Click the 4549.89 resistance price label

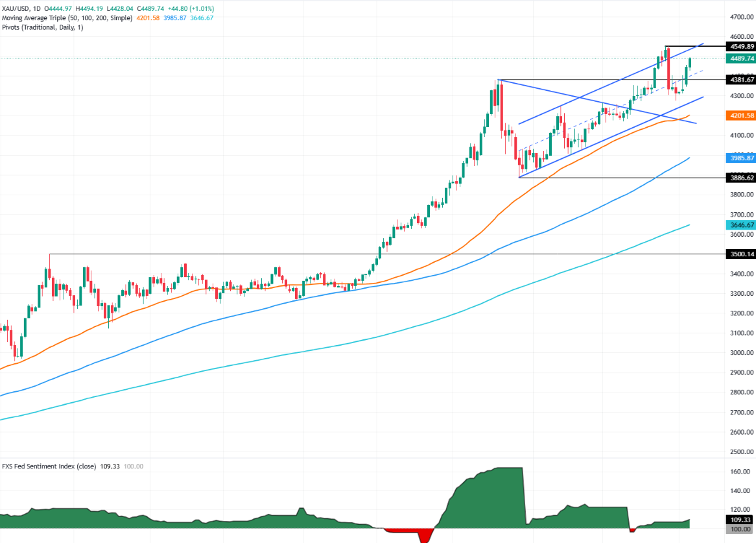point(742,47)
